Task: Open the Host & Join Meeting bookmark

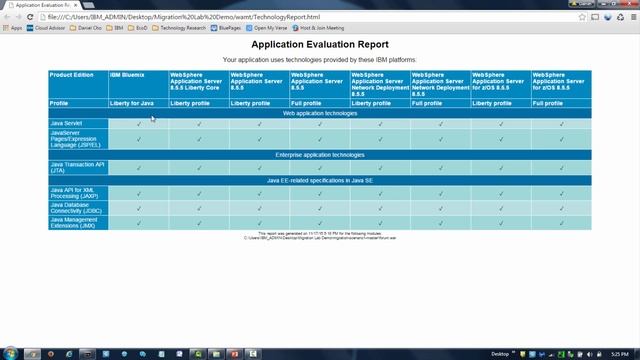Action: point(318,28)
